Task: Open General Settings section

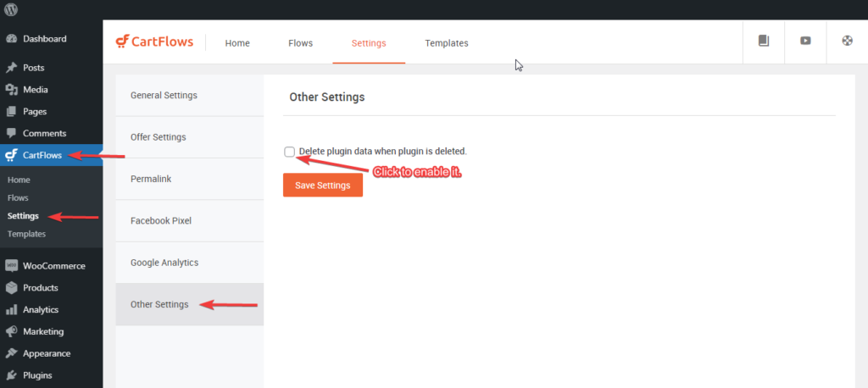Action: (x=190, y=95)
